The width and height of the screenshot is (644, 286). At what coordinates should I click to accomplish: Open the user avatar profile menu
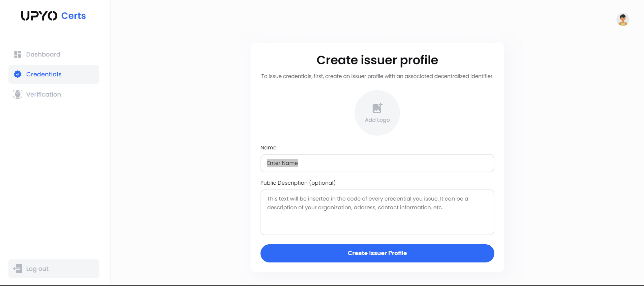click(623, 20)
